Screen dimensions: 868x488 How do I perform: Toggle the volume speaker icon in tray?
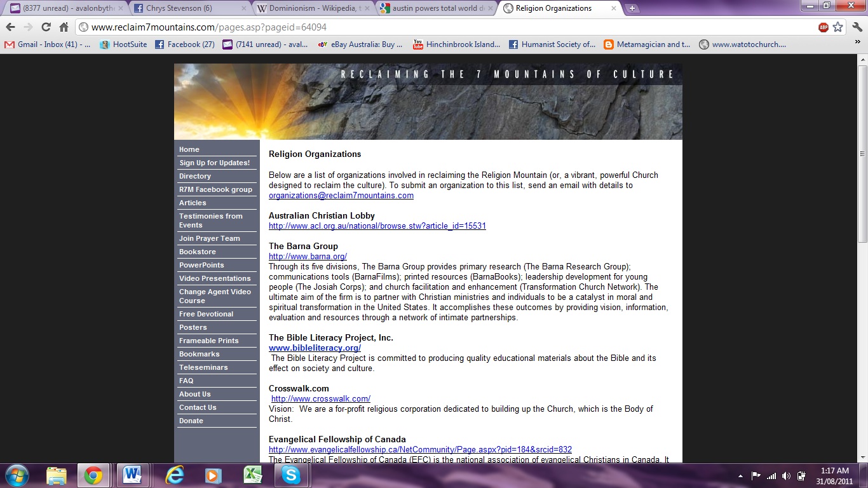[x=787, y=475]
